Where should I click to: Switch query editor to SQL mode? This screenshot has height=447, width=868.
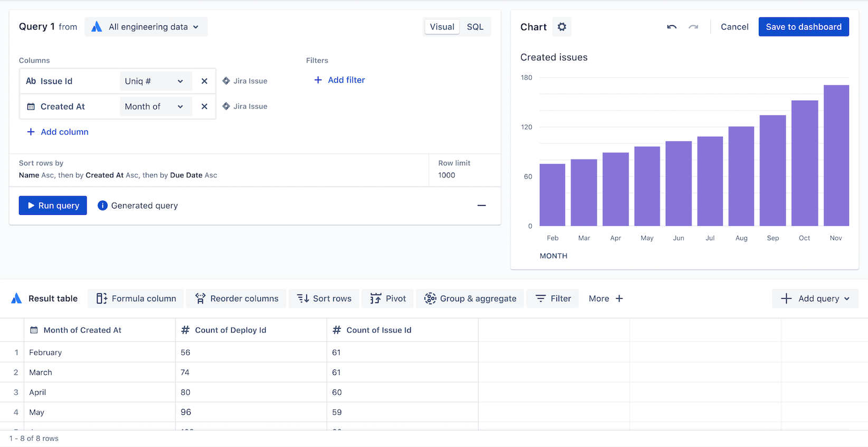475,27
